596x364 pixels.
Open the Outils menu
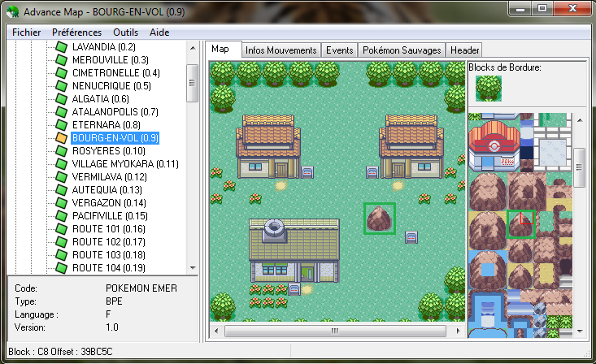tap(125, 32)
